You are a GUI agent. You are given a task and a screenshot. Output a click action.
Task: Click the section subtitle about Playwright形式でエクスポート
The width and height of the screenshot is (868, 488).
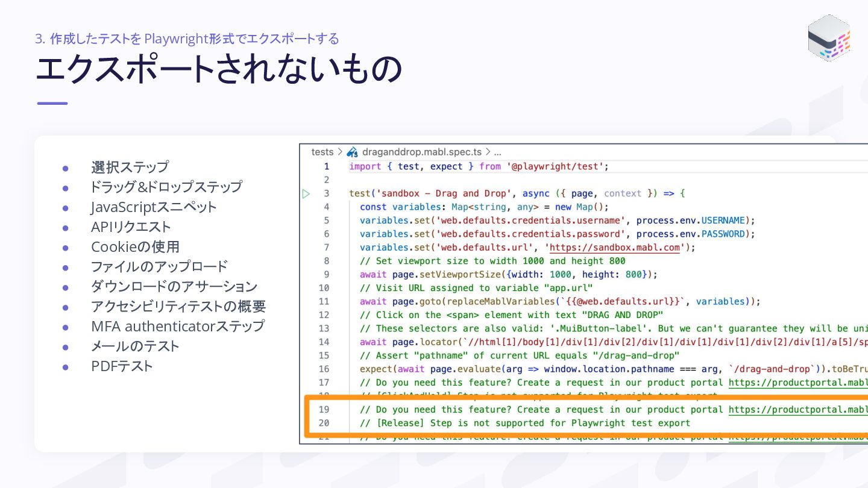(x=187, y=39)
